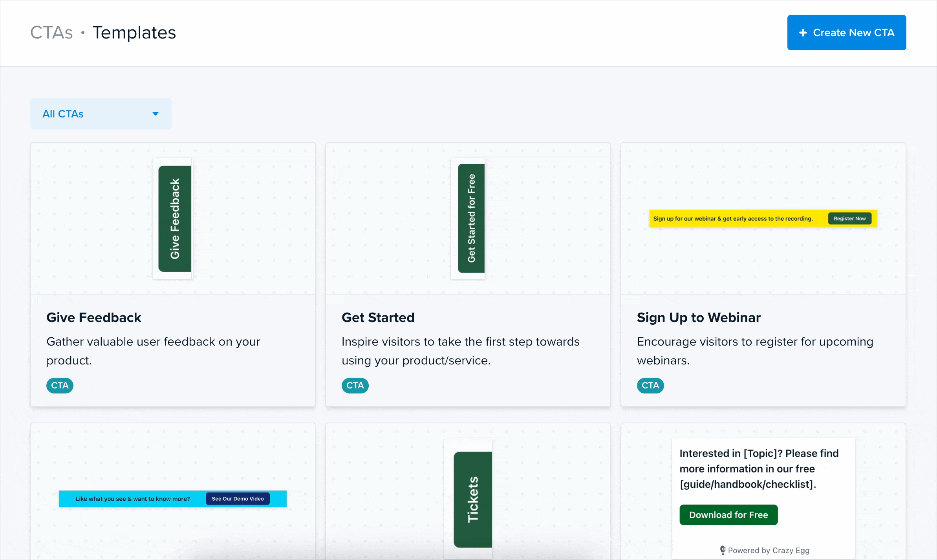
Task: Click the Give Feedback card title
Action: 94,317
